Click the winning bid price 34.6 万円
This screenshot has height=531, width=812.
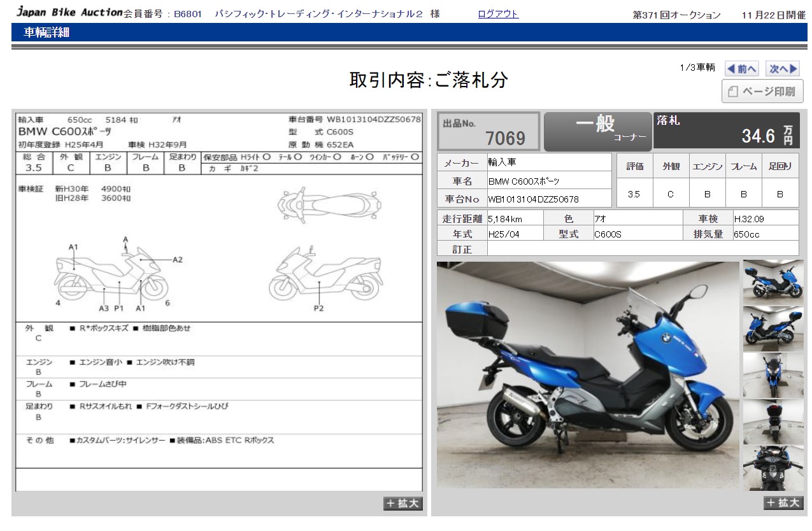pos(767,136)
